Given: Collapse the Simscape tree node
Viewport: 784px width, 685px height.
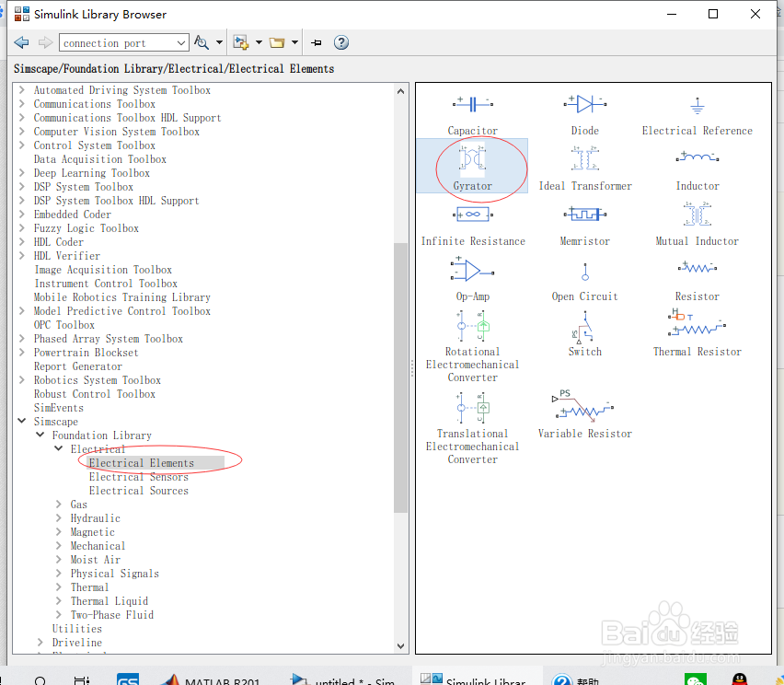Looking at the screenshot, I should (22, 421).
